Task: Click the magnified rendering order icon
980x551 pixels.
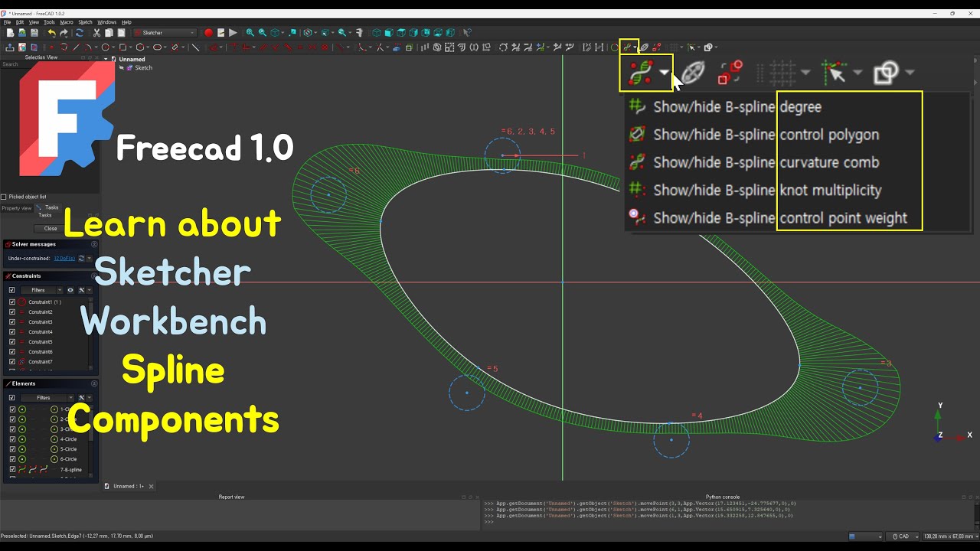Action: pos(886,73)
